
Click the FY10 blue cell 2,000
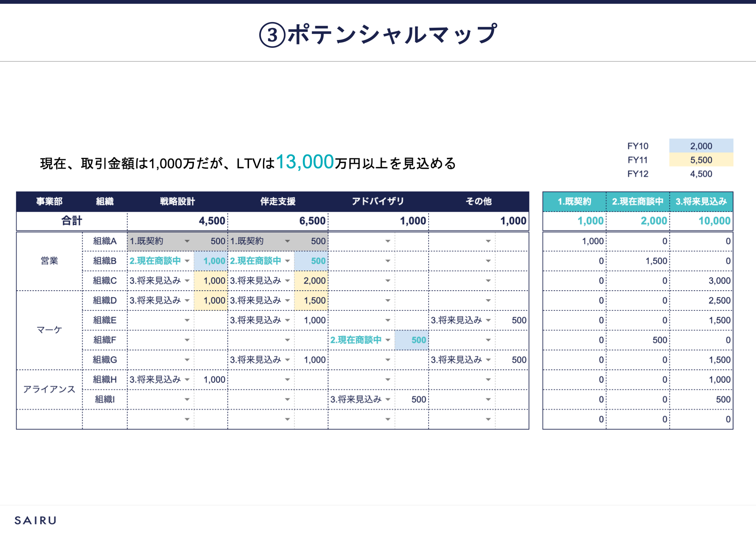[701, 146]
